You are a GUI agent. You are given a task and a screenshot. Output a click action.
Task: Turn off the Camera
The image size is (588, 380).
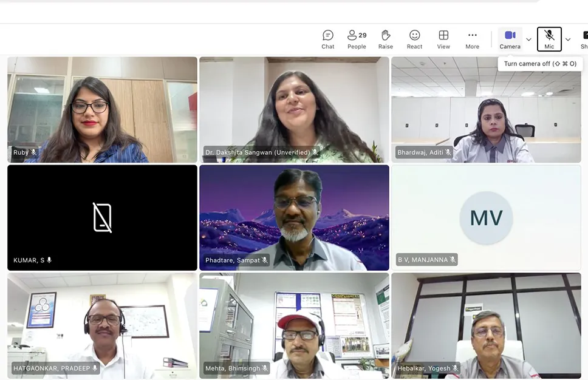[510, 39]
